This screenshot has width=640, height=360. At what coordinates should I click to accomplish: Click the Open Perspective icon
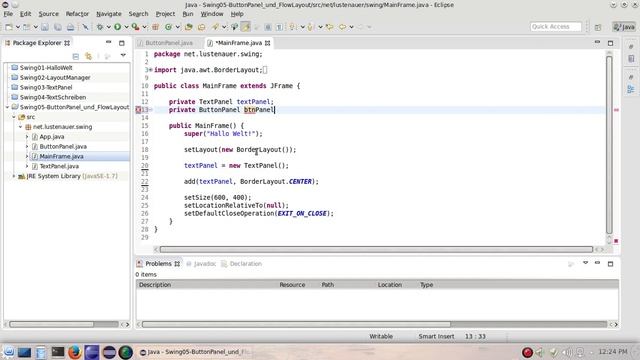click(598, 27)
